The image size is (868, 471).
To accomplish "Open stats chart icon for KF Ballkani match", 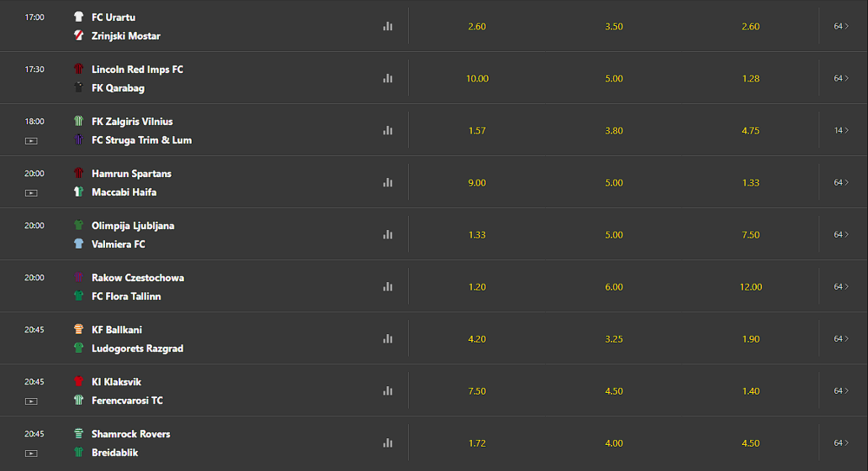I will coord(387,339).
